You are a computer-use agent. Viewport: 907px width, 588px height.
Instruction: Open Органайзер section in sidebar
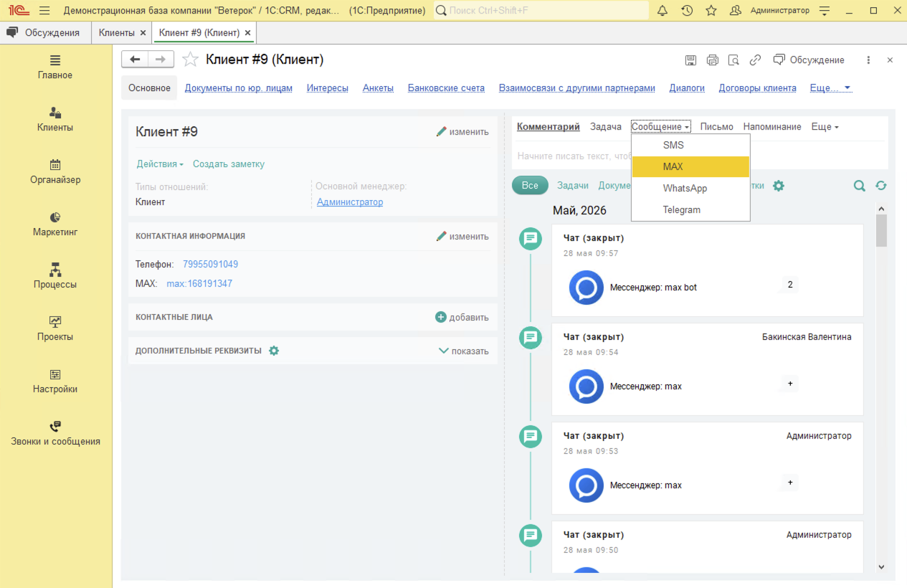(x=55, y=171)
